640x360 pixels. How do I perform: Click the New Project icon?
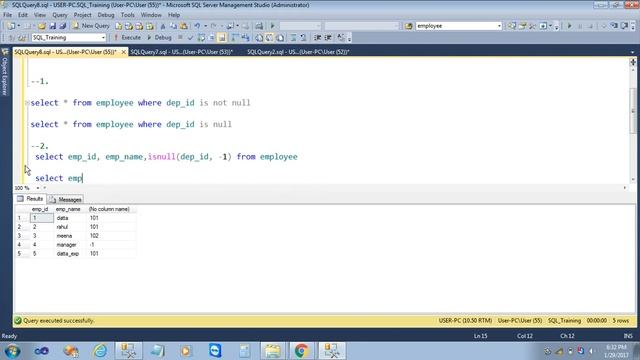[11, 26]
